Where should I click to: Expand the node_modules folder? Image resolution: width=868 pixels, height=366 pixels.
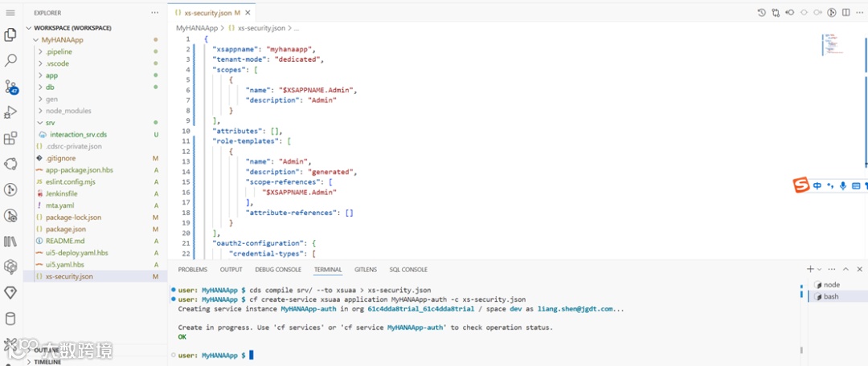(x=68, y=111)
